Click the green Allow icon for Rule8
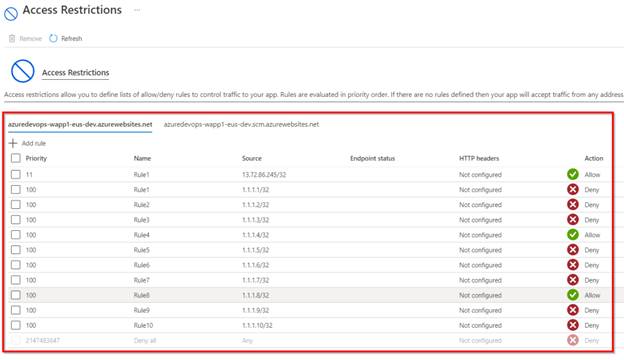Viewport: 624px width, 360px height. coord(573,295)
